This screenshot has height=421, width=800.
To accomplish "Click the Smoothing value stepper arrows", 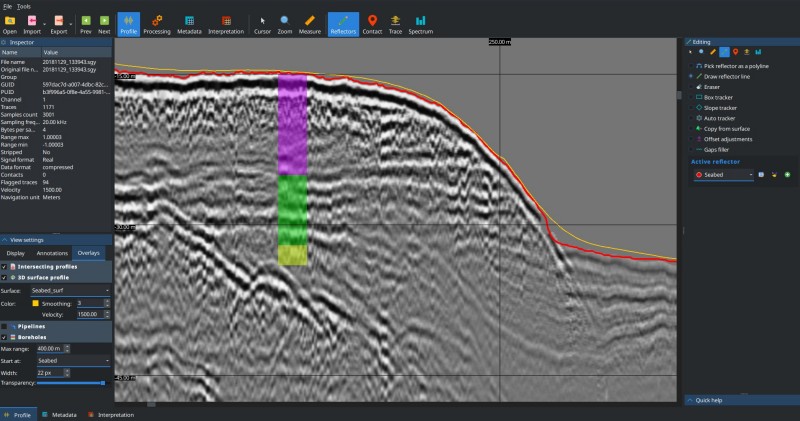I will [107, 303].
